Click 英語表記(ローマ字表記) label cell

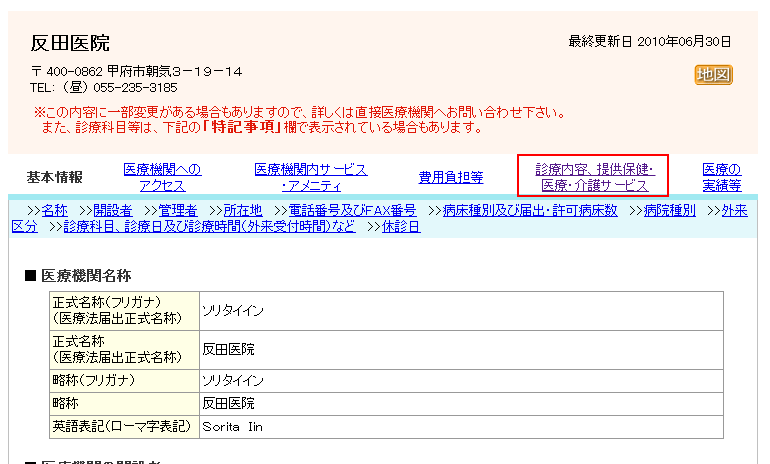pyautogui.click(x=125, y=427)
